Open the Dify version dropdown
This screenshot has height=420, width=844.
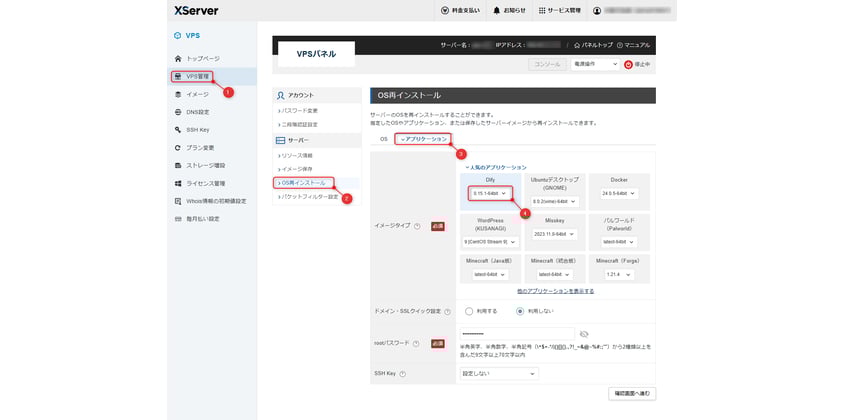[490, 193]
